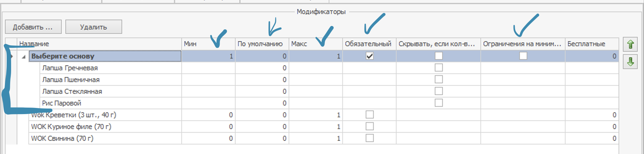Click the Добавить ... button
Viewport: 644px width, 154px height.
(x=33, y=27)
